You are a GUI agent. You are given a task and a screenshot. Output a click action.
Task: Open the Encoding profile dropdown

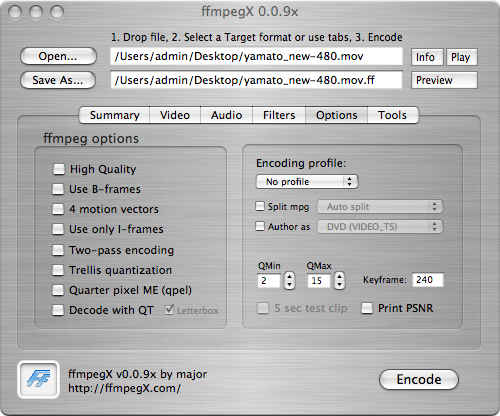[307, 182]
